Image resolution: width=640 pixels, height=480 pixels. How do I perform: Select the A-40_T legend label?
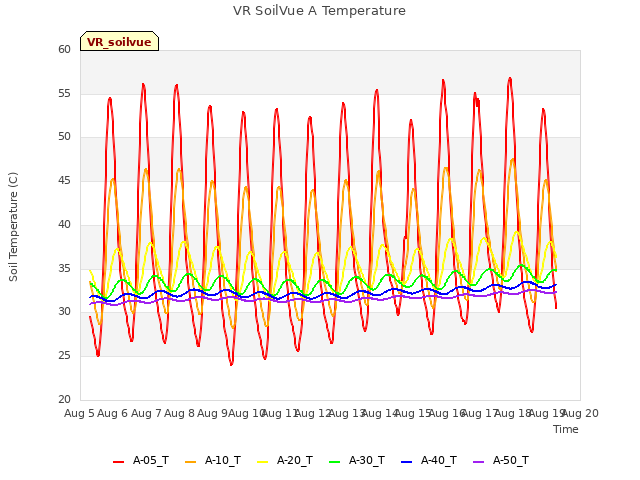tap(439, 461)
